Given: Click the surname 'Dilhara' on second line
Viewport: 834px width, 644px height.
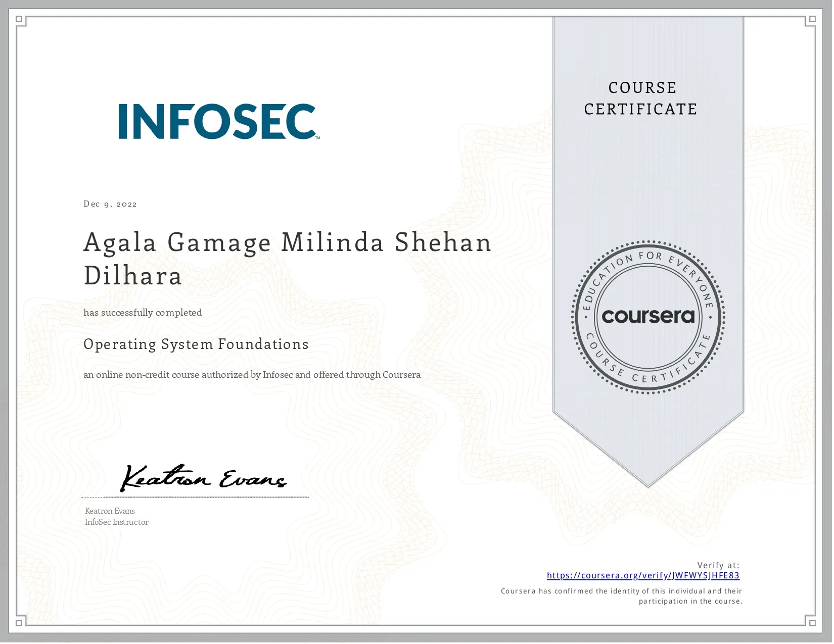Looking at the screenshot, I should click(133, 276).
